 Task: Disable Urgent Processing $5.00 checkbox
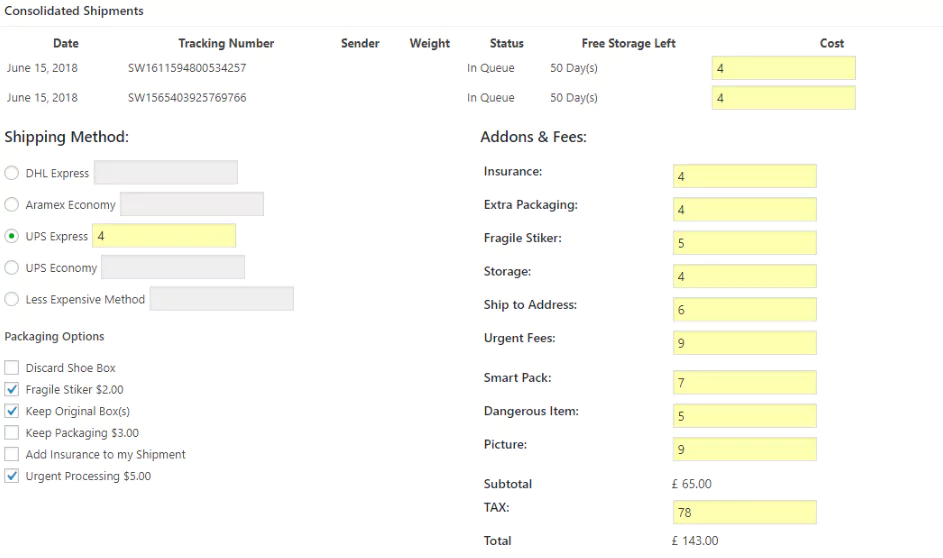pyautogui.click(x=12, y=477)
